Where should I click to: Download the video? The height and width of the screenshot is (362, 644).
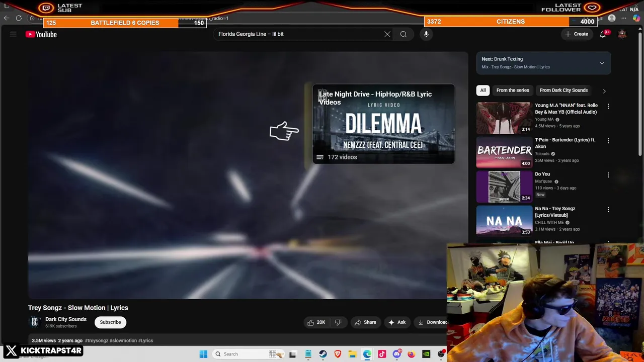click(x=432, y=322)
